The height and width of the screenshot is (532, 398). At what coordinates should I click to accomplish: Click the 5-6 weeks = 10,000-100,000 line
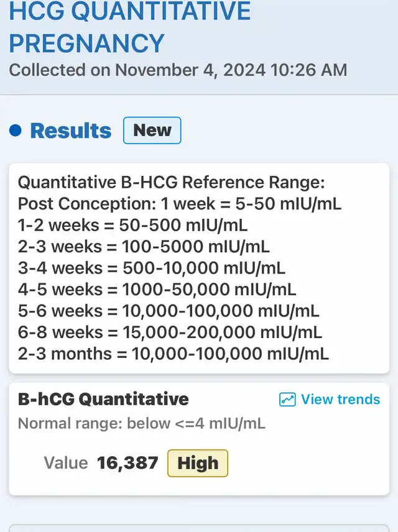coord(169,311)
